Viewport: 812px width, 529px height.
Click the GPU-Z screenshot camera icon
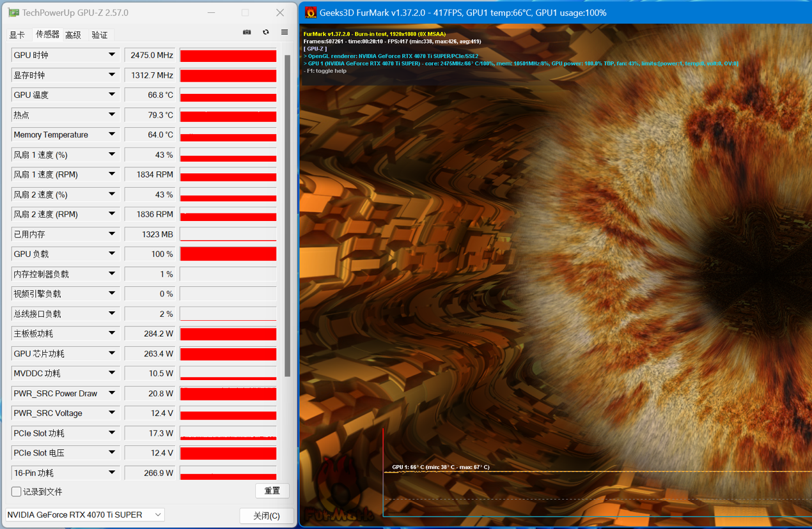pos(247,33)
